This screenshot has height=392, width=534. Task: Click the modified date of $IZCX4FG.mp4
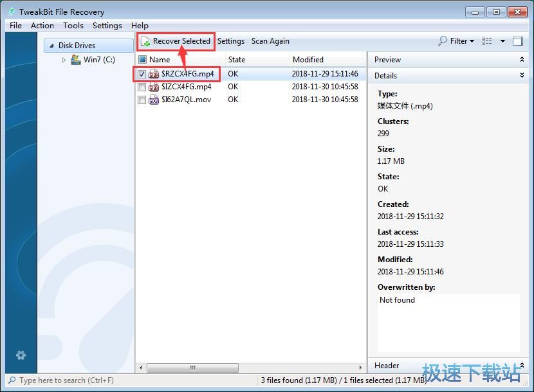(x=325, y=87)
